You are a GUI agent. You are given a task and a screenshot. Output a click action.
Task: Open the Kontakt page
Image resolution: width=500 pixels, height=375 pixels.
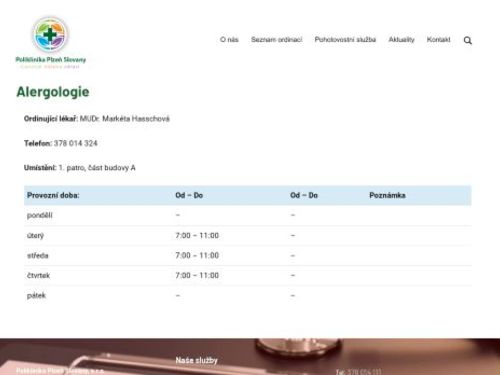click(x=438, y=40)
